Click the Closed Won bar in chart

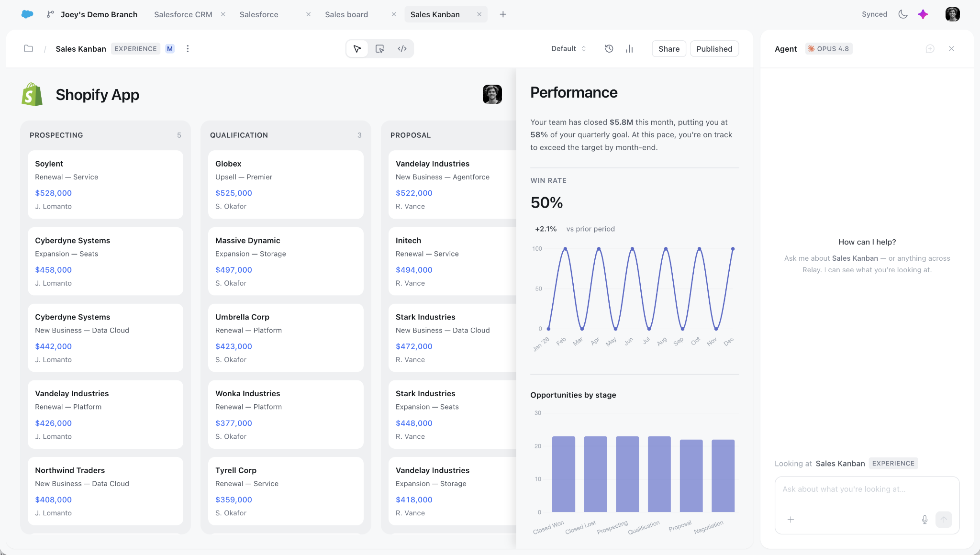pos(564,474)
